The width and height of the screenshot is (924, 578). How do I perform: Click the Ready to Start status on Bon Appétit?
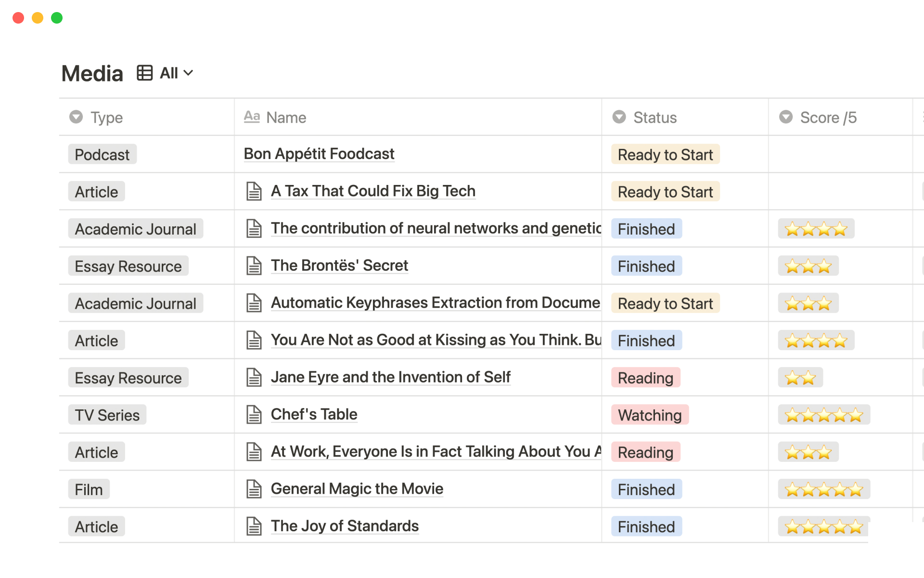(665, 154)
